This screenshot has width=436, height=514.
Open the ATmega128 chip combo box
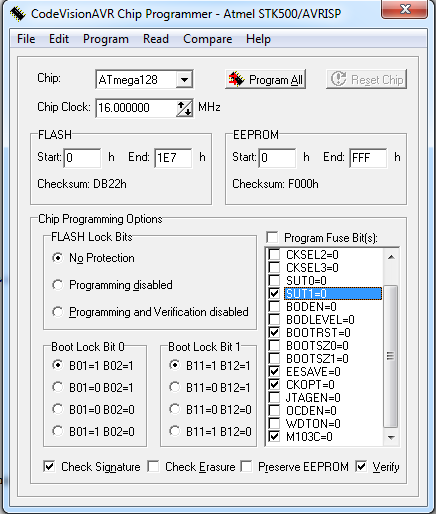144,80
